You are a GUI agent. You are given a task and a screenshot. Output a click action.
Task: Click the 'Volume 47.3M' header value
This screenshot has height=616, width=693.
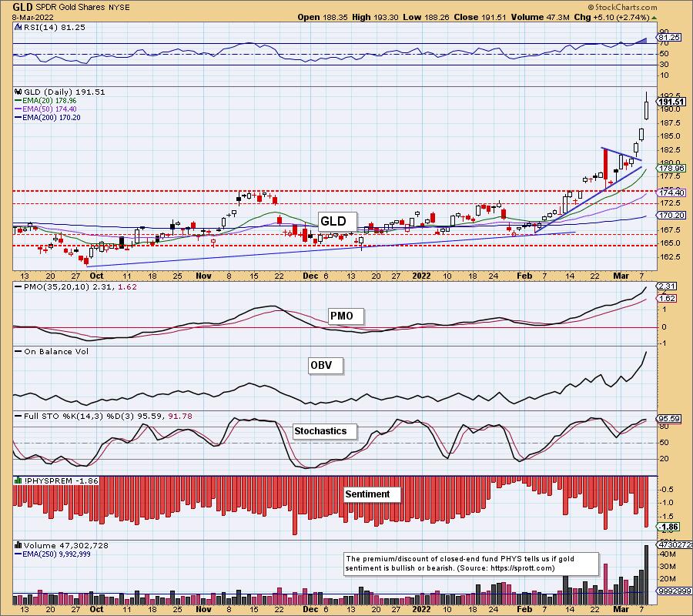540,17
